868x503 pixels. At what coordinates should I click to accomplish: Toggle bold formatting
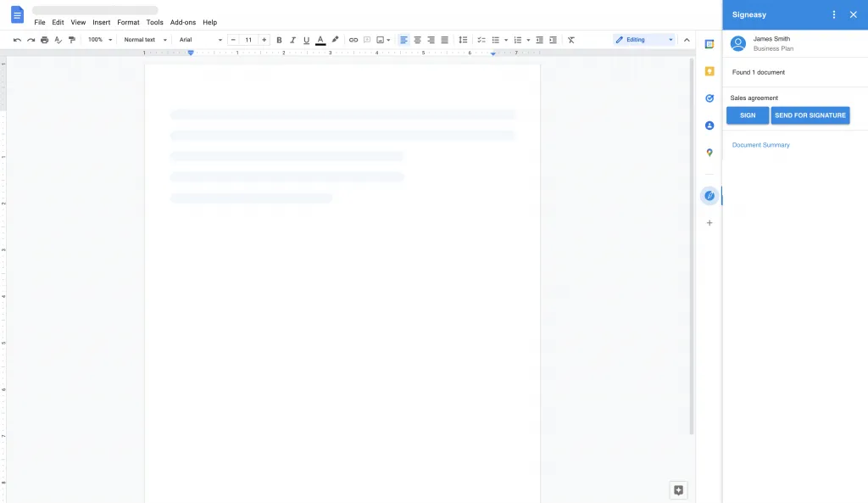click(x=279, y=40)
